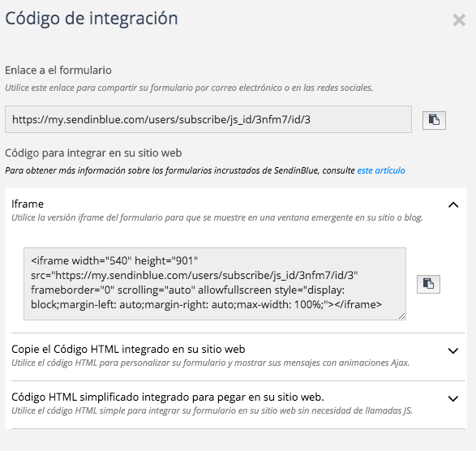Select the form link URL field
The width and height of the screenshot is (476, 451).
pyautogui.click(x=208, y=119)
